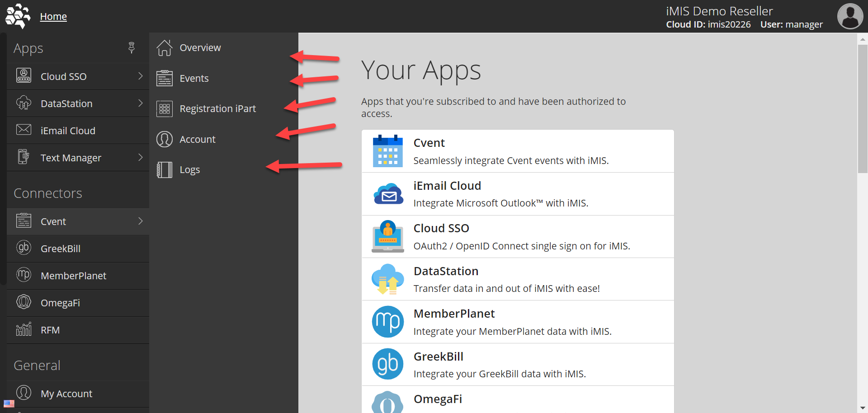This screenshot has height=413, width=868.
Task: Click the Home link
Action: point(53,16)
